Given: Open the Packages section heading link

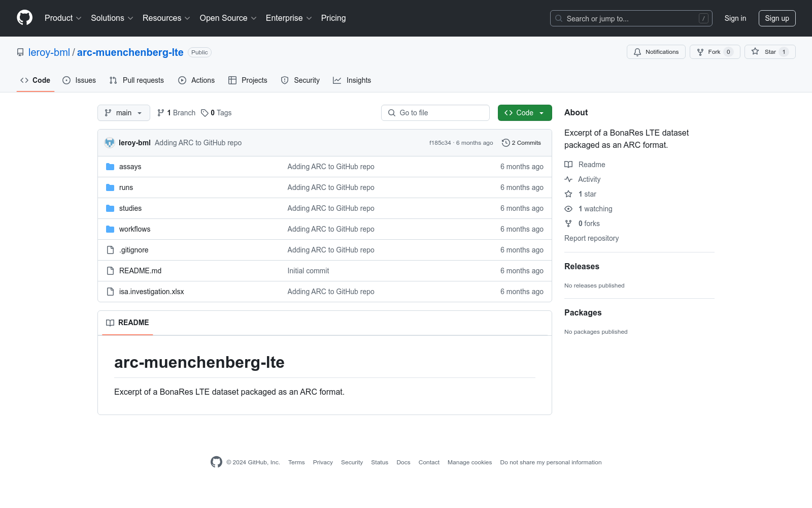Looking at the screenshot, I should tap(583, 312).
